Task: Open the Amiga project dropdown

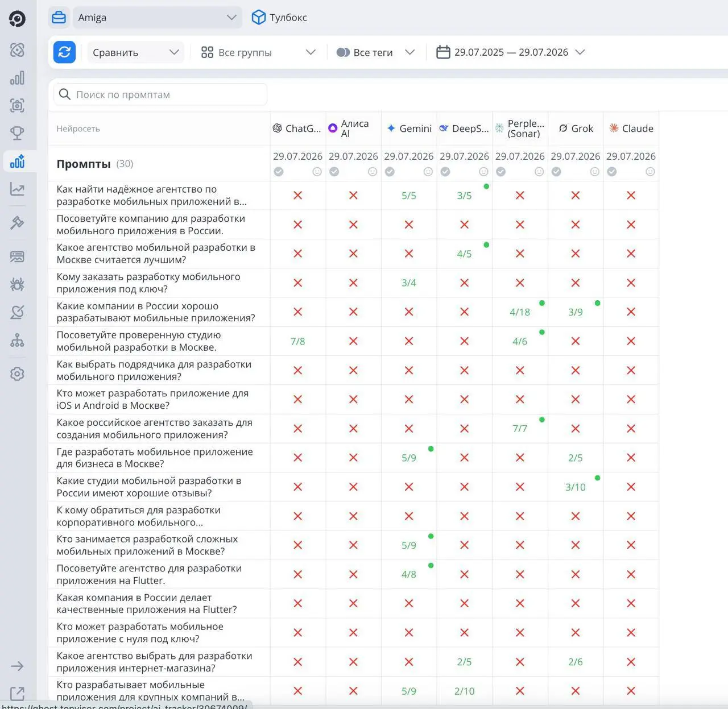Action: 157,18
